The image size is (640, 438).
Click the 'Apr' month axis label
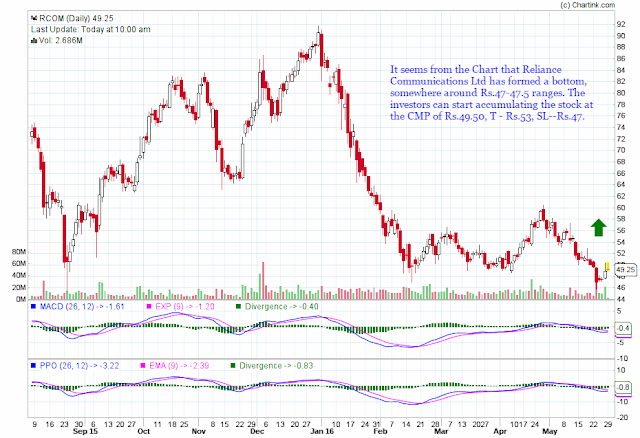tap(500, 431)
